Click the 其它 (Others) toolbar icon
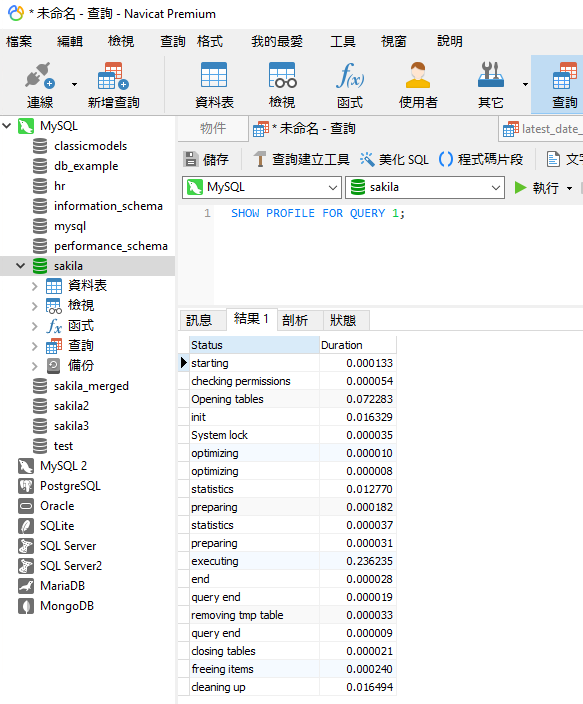Image resolution: width=583 pixels, height=704 pixels. (x=490, y=85)
